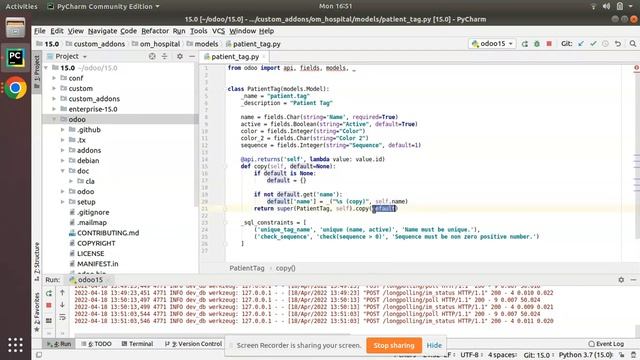Open the Refactor menu
640x360 pixels.
point(155,31)
